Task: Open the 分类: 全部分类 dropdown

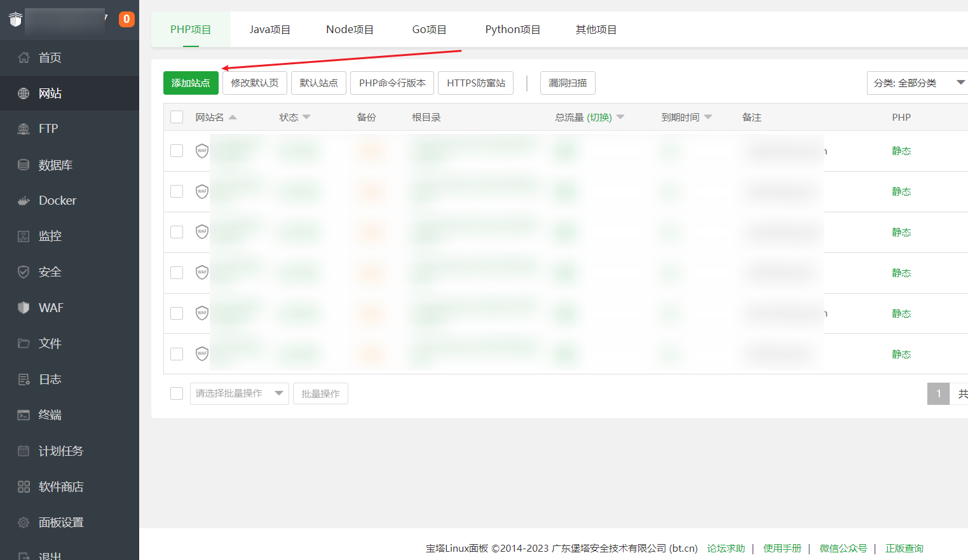Action: tap(918, 83)
